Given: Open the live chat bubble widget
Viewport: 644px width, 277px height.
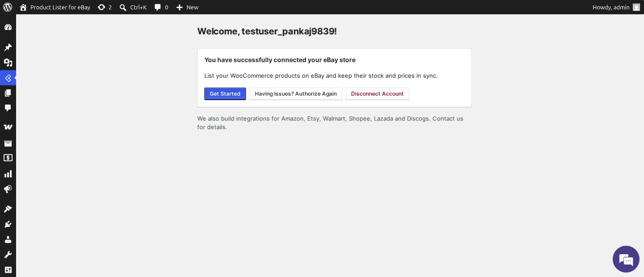Looking at the screenshot, I should coord(626,259).
